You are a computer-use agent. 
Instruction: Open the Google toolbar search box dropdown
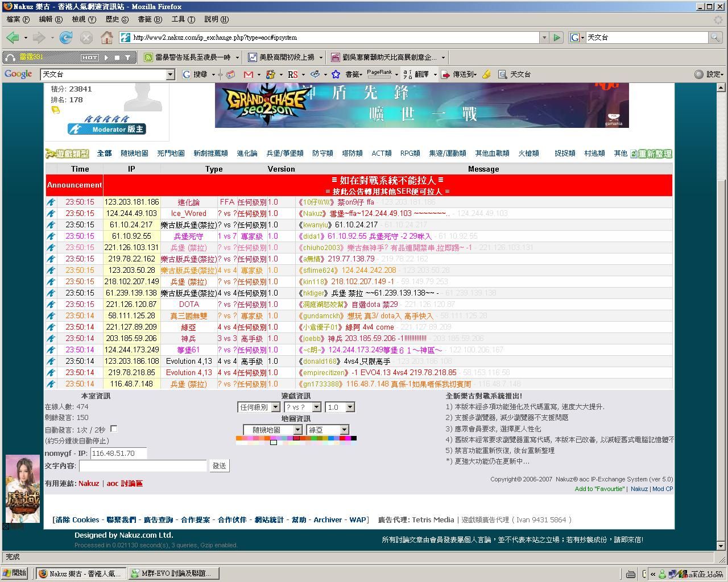point(169,74)
